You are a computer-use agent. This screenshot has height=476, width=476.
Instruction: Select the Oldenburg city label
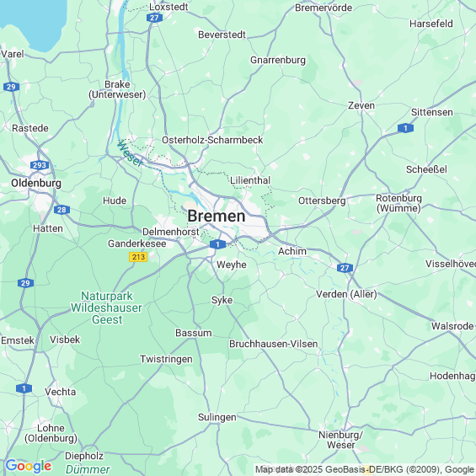coord(36,183)
